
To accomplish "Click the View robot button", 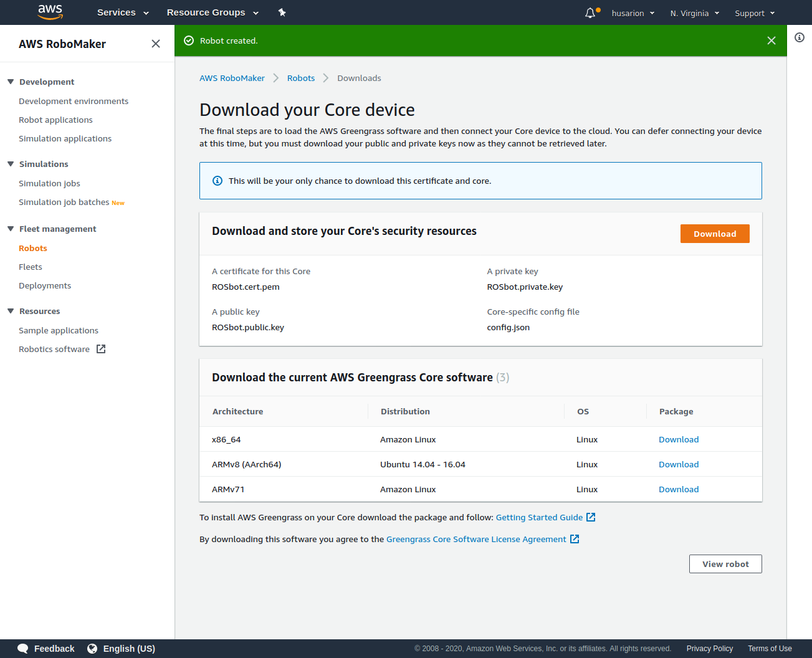I will (725, 564).
